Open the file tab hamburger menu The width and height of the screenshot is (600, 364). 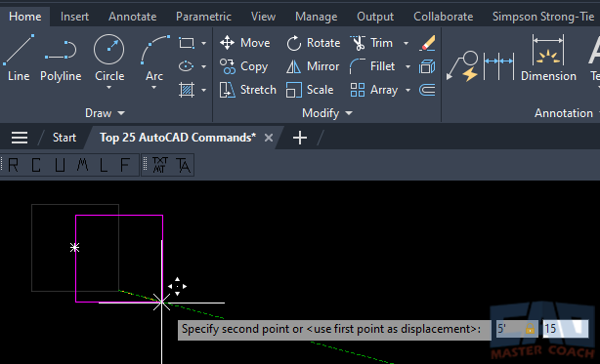tap(20, 138)
